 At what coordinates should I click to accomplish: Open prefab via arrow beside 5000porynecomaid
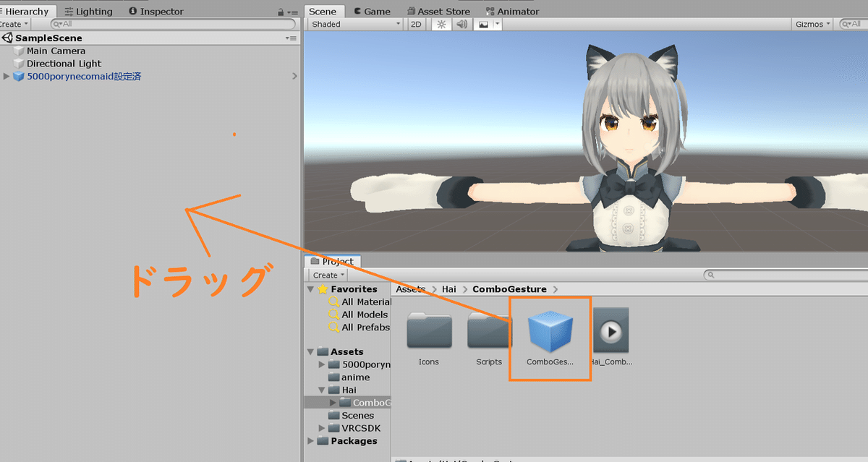coord(294,76)
